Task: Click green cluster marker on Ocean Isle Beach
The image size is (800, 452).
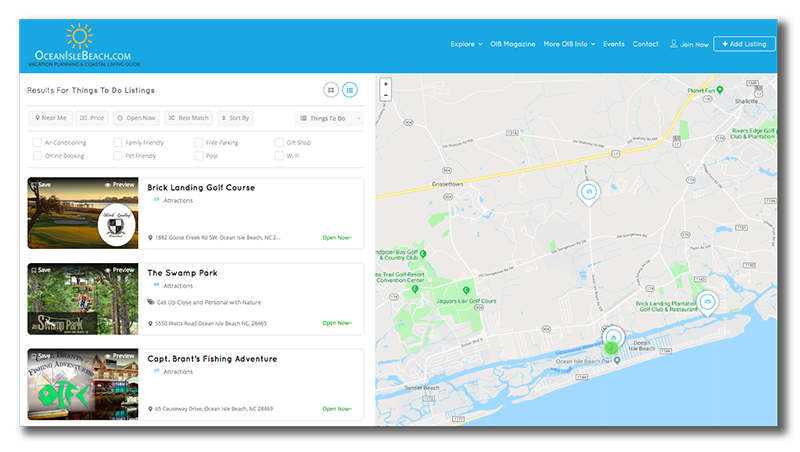Action: [611, 348]
